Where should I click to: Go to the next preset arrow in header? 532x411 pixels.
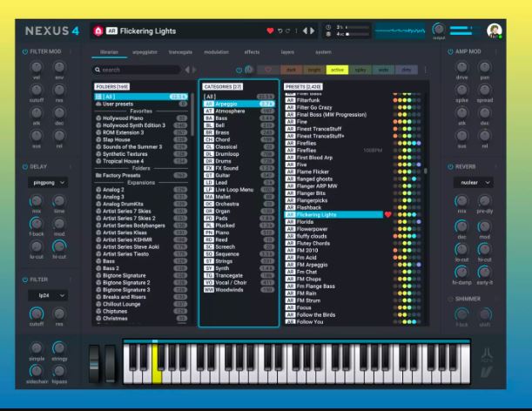pyautogui.click(x=312, y=30)
